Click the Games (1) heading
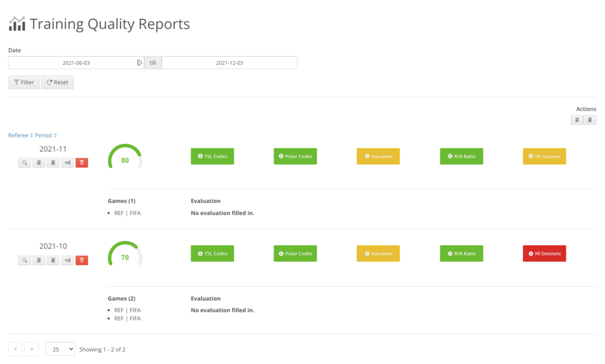The height and width of the screenshot is (364, 605). tap(122, 201)
